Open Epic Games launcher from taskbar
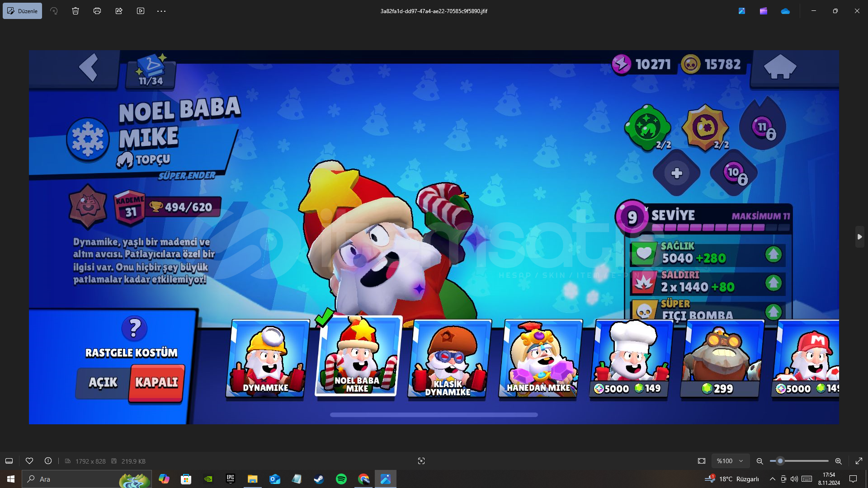 click(x=231, y=479)
